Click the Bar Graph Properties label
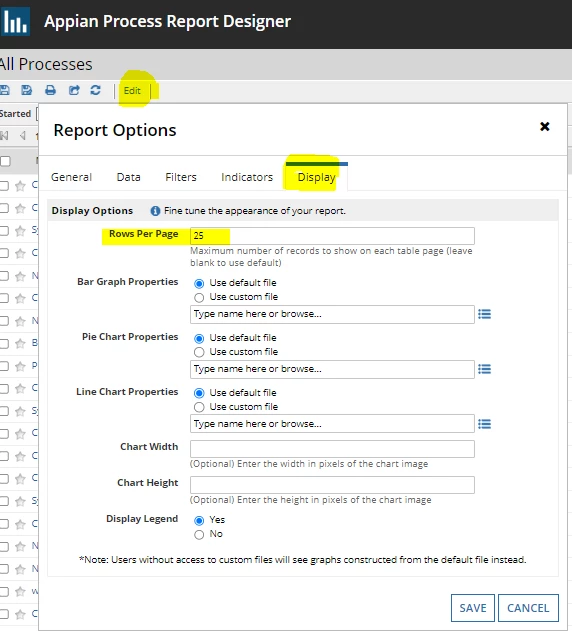The image size is (572, 631). click(x=128, y=282)
